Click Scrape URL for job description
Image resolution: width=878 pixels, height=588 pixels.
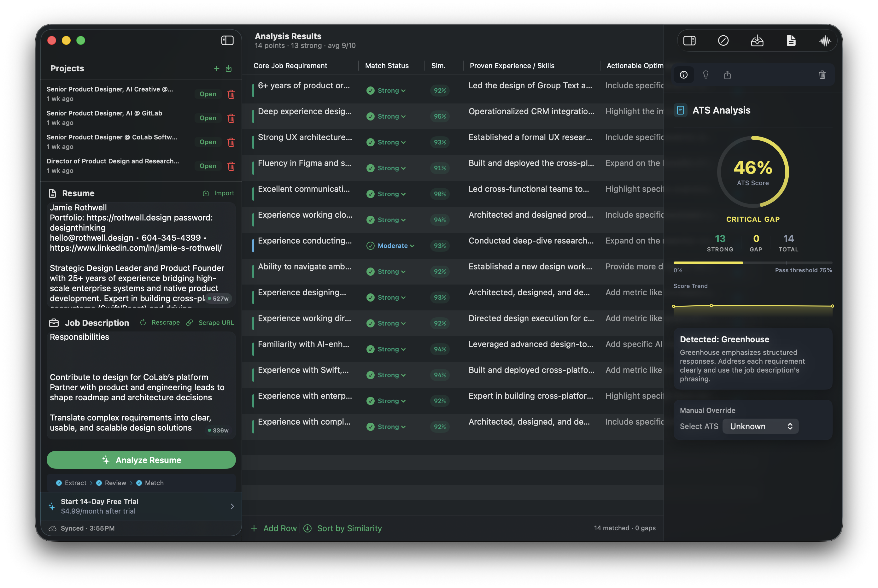click(210, 322)
